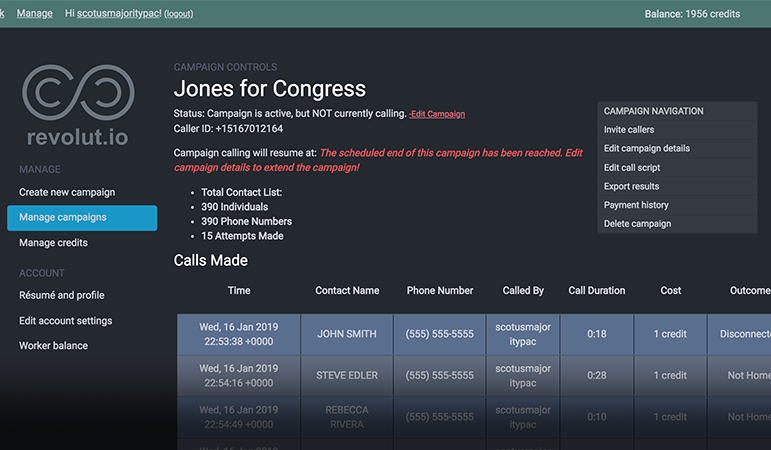Click the Call Duration column header
This screenshot has width=771, height=450.
click(x=596, y=291)
